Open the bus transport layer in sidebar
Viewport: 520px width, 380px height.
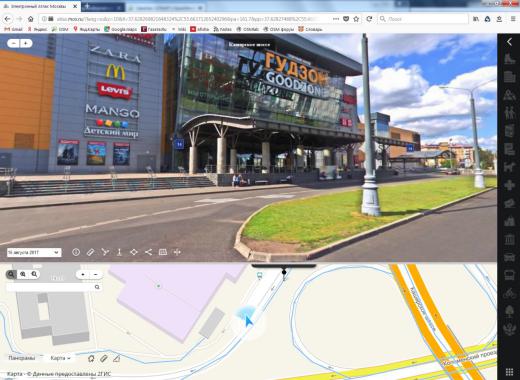[509, 275]
